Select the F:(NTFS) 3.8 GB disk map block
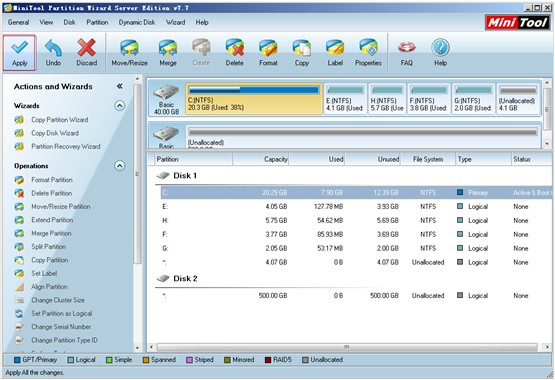Image resolution: width=555 pixels, height=380 pixels. point(428,99)
